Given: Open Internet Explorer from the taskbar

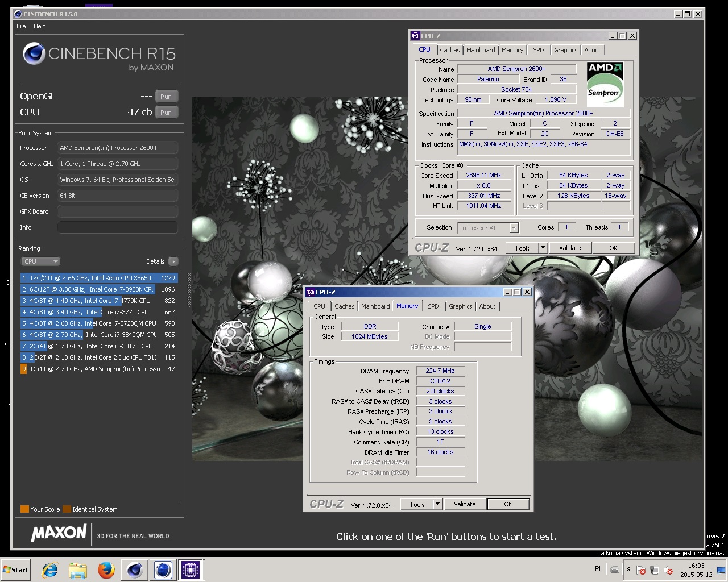Looking at the screenshot, I should tap(51, 569).
